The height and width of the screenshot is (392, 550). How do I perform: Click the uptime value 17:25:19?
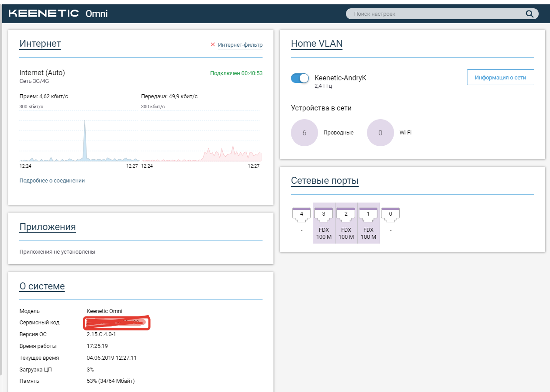click(x=97, y=346)
